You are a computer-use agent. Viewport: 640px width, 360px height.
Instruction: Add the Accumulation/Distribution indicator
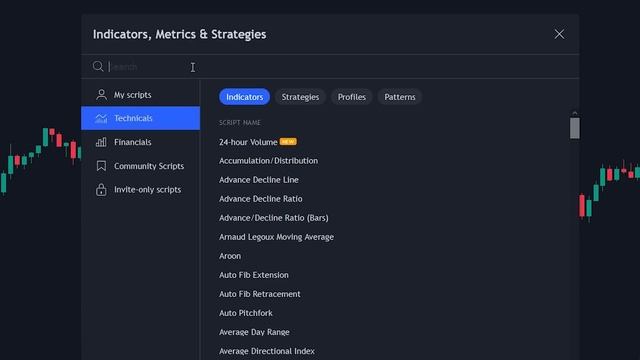click(268, 161)
